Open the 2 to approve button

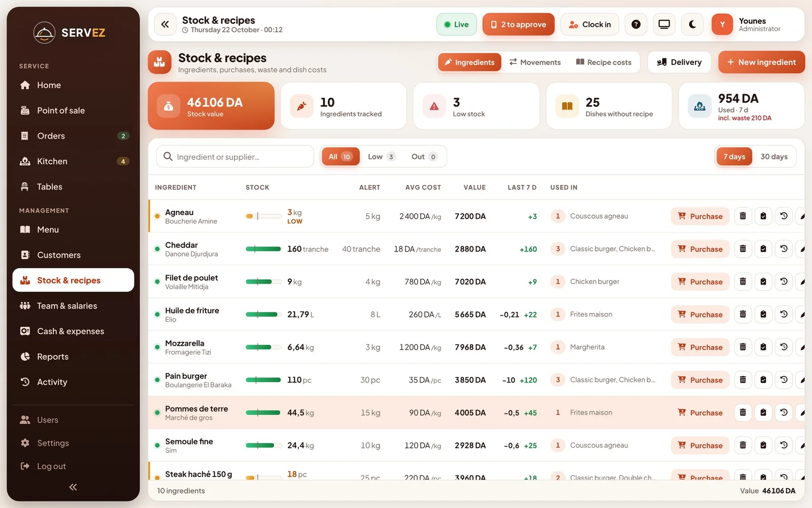(x=518, y=24)
